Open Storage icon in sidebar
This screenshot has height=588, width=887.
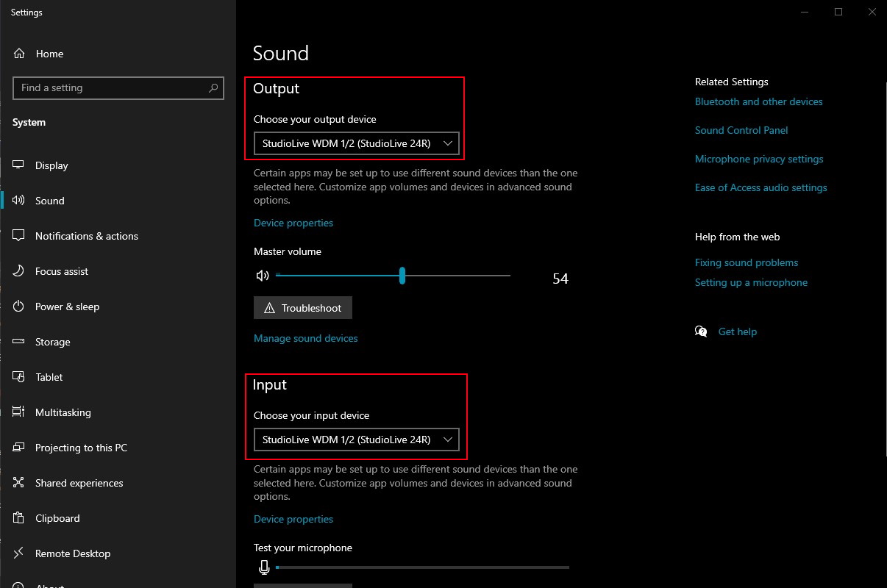tap(19, 342)
